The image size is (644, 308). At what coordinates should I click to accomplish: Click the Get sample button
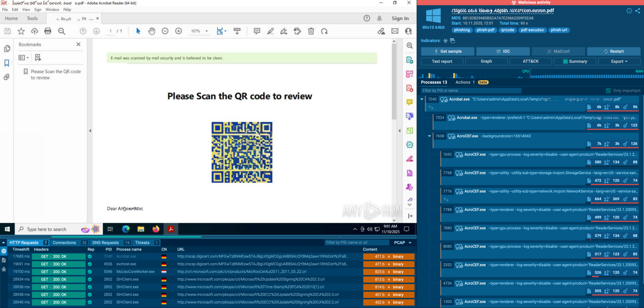coord(447,51)
